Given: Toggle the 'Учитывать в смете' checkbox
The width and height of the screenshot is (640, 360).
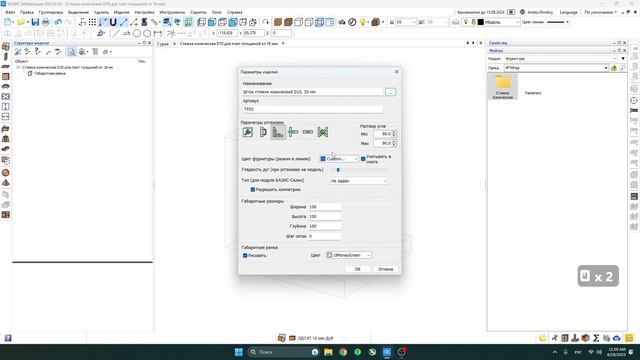Looking at the screenshot, I should pos(363,159).
